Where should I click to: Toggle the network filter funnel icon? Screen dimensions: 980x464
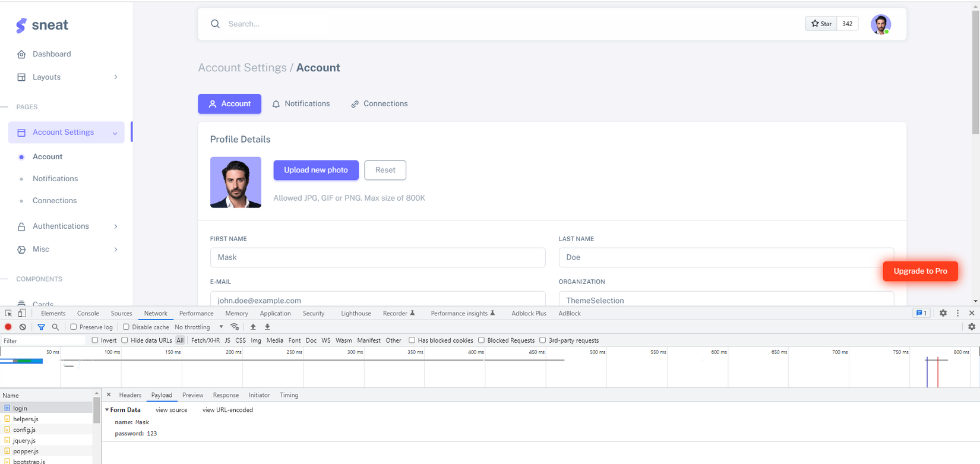[x=41, y=327]
